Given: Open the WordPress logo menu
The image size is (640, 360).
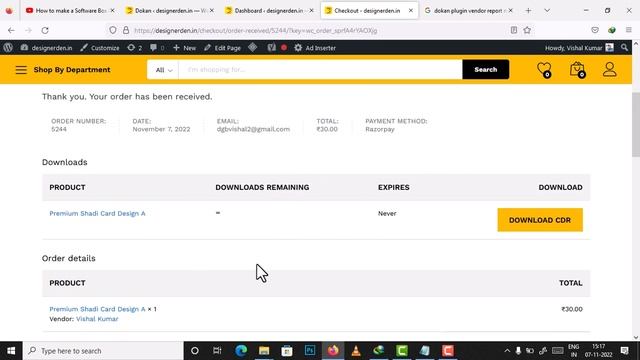Looking at the screenshot, I should click(x=8, y=48).
